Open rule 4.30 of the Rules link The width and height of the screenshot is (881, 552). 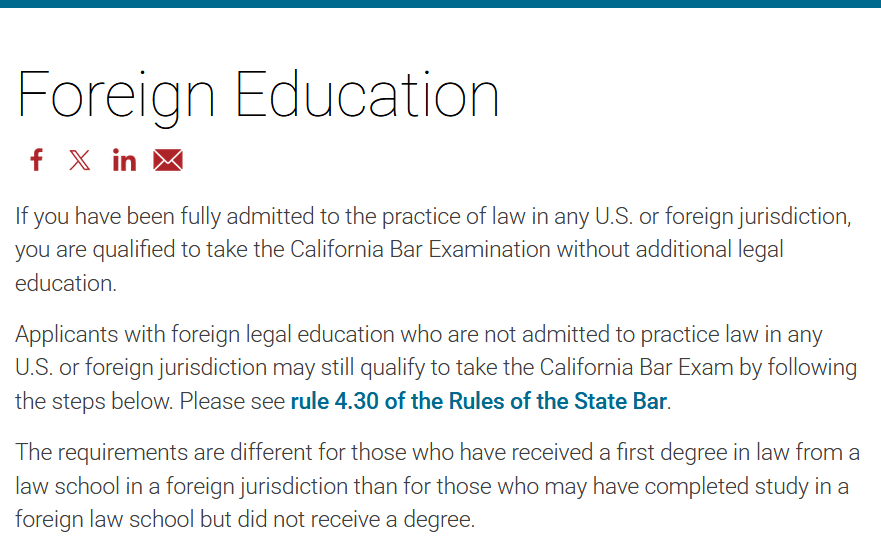click(478, 402)
